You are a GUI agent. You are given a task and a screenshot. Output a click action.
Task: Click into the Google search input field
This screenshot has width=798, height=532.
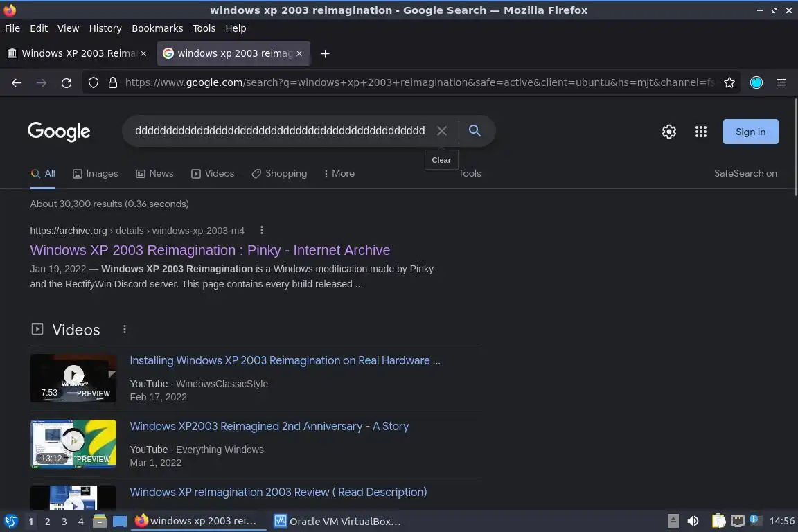280,131
